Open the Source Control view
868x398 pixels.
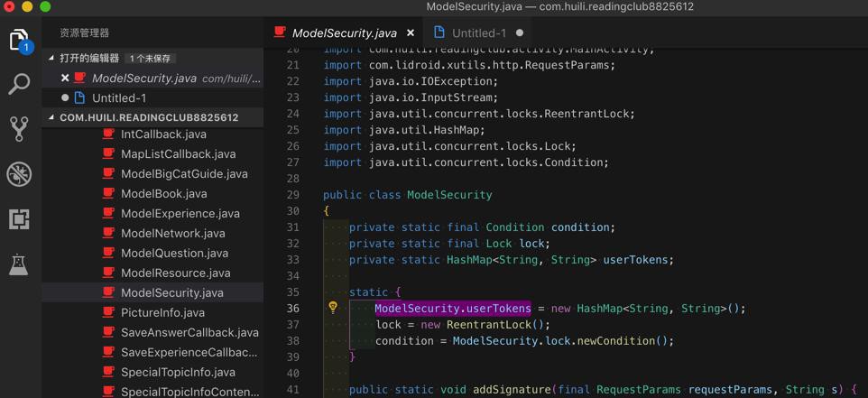click(19, 129)
